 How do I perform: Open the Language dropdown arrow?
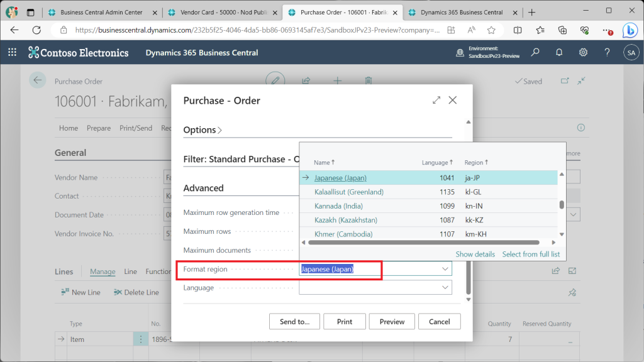(x=445, y=287)
